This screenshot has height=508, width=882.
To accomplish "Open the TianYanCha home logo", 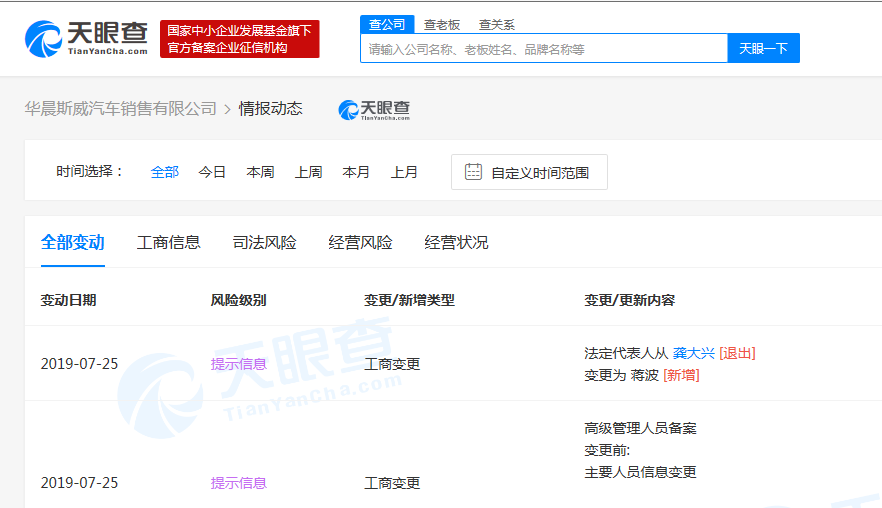I will click(86, 39).
